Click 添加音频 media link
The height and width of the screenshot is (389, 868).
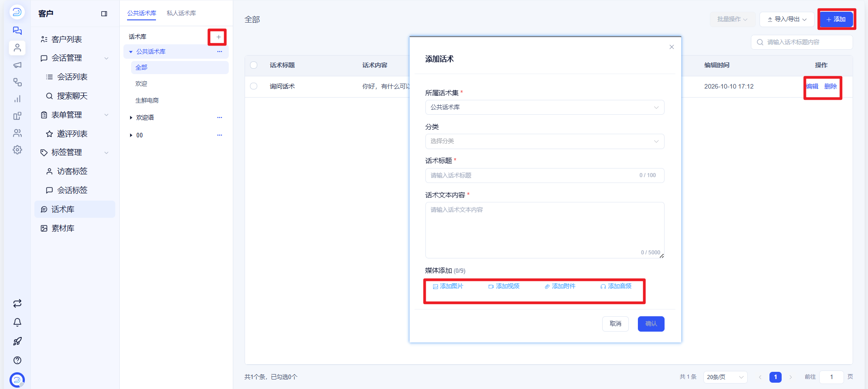(616, 286)
